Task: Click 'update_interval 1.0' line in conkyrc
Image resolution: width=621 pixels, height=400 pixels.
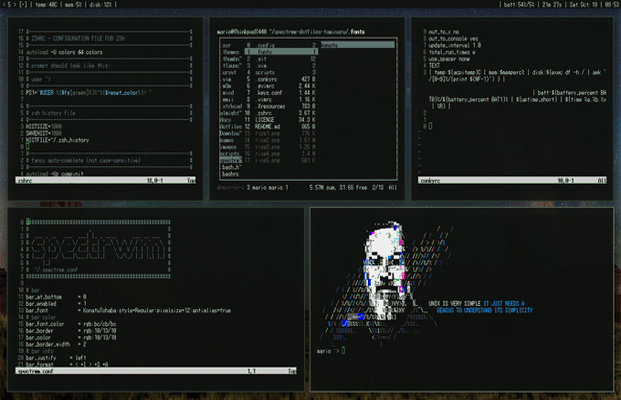Action: tap(455, 45)
